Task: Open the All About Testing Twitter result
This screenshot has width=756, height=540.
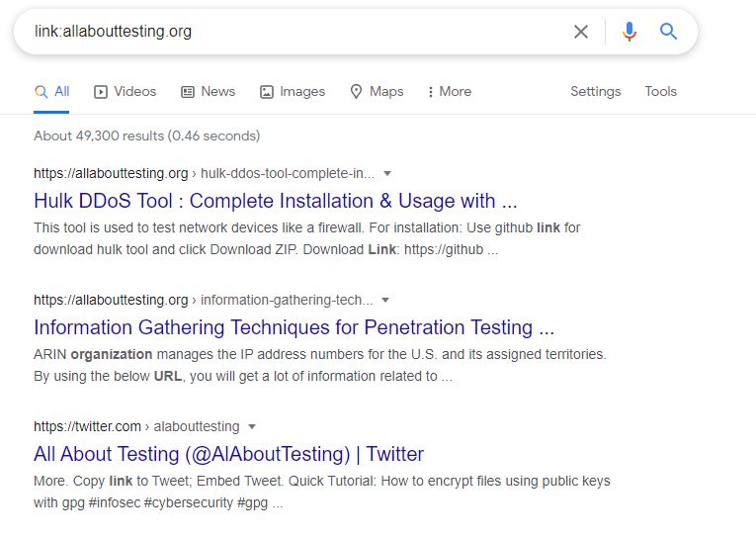Action: coord(228,454)
